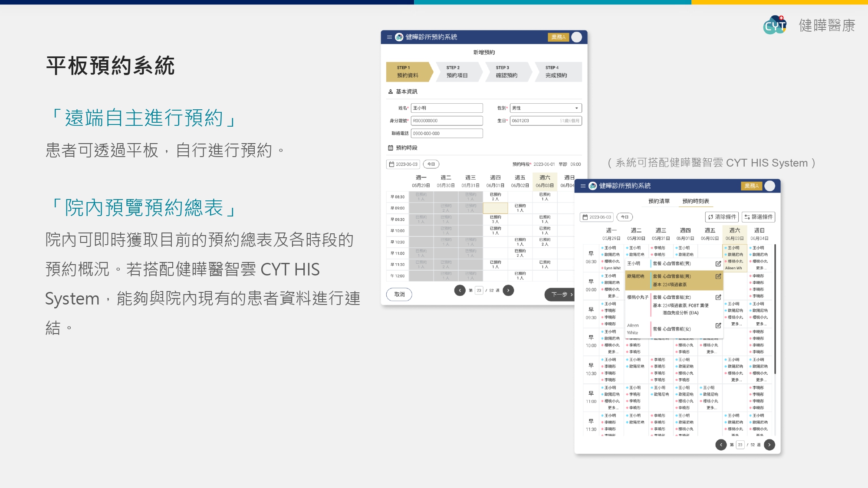Select 週六 06月03日 column header in the 預約時刻表 window

(x=734, y=234)
